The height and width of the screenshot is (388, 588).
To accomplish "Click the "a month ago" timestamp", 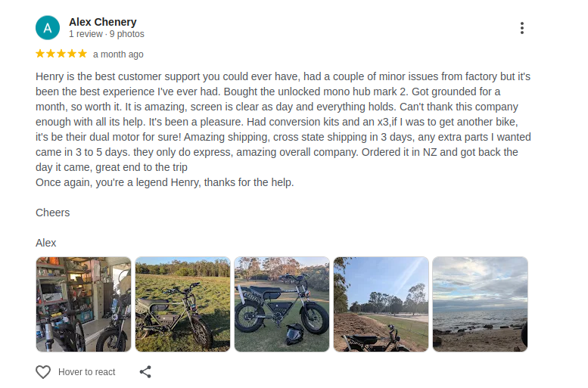I will pyautogui.click(x=118, y=54).
